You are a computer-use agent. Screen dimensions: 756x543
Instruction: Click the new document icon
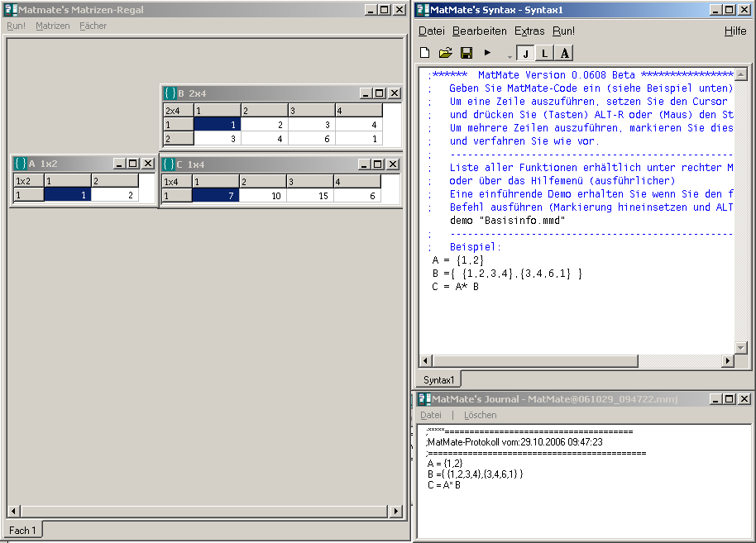pyautogui.click(x=425, y=53)
